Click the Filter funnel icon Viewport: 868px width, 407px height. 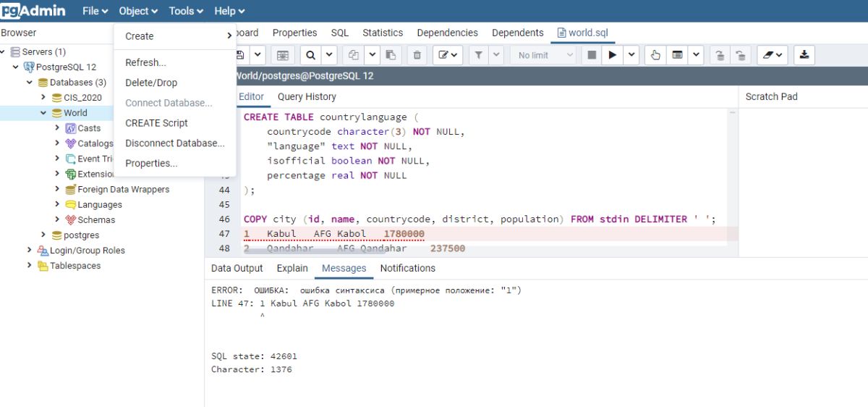tap(479, 55)
